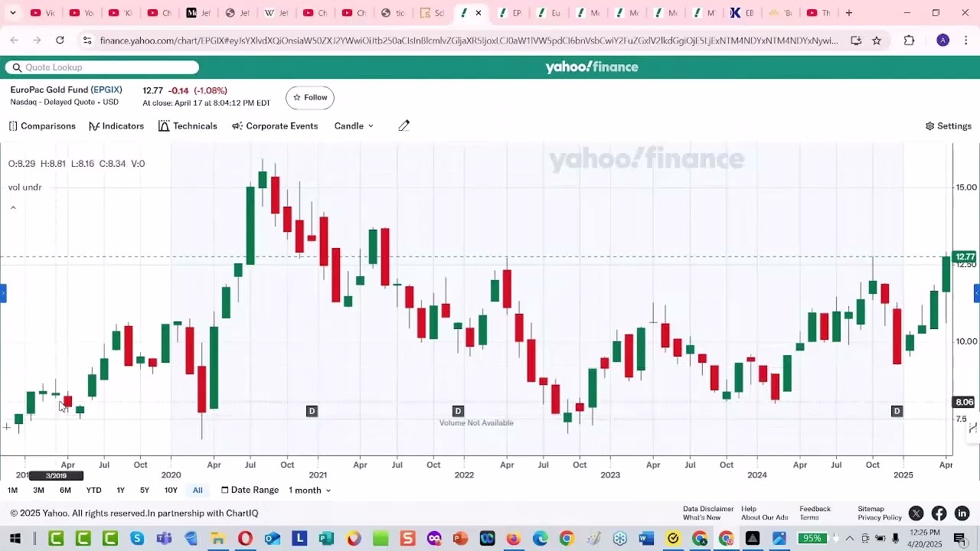Open chart Settings gear
980x551 pixels.
(949, 126)
